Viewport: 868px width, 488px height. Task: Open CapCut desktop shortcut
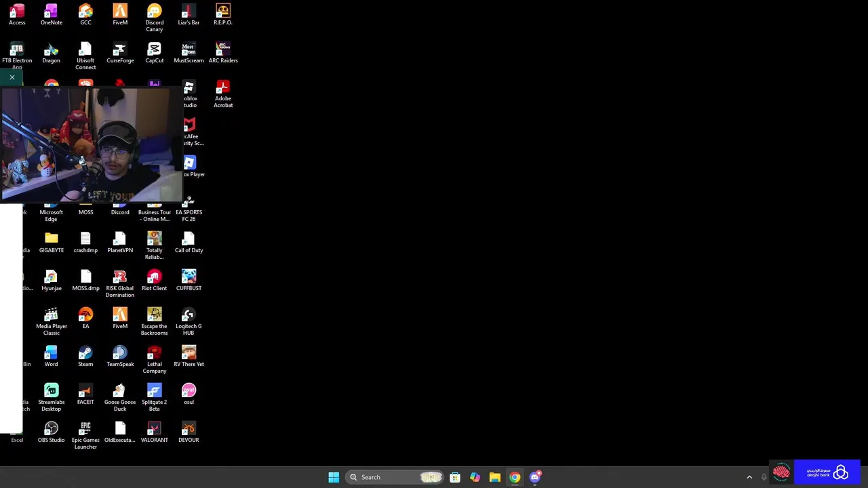(x=154, y=52)
